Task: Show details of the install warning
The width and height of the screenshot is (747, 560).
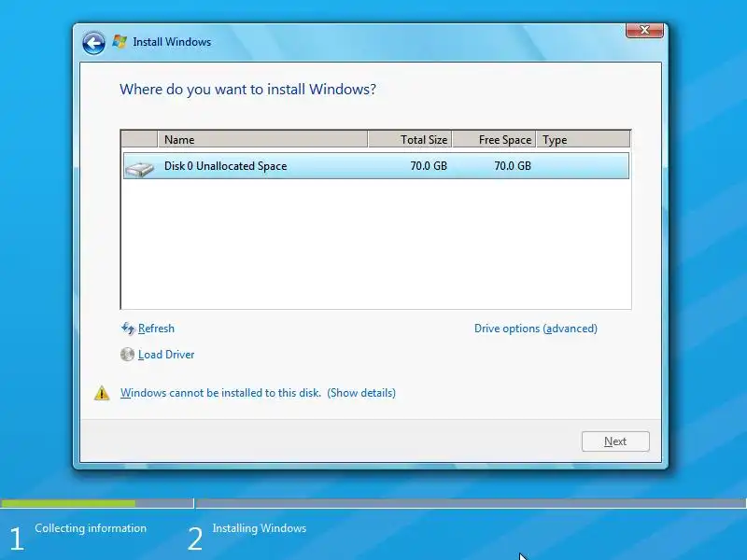Action: [361, 393]
